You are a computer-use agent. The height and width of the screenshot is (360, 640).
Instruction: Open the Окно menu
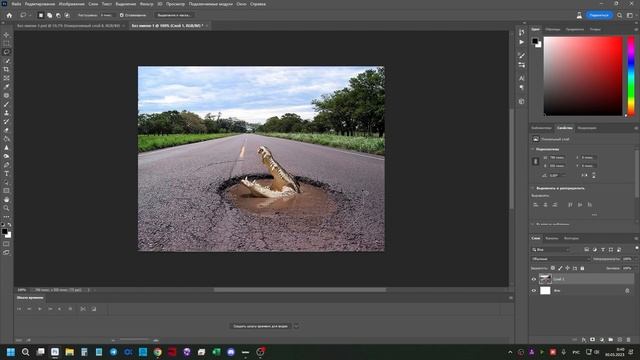(x=241, y=4)
